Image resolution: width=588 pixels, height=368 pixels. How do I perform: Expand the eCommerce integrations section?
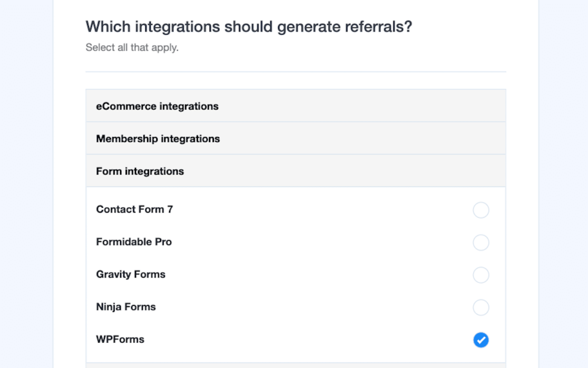pyautogui.click(x=296, y=106)
